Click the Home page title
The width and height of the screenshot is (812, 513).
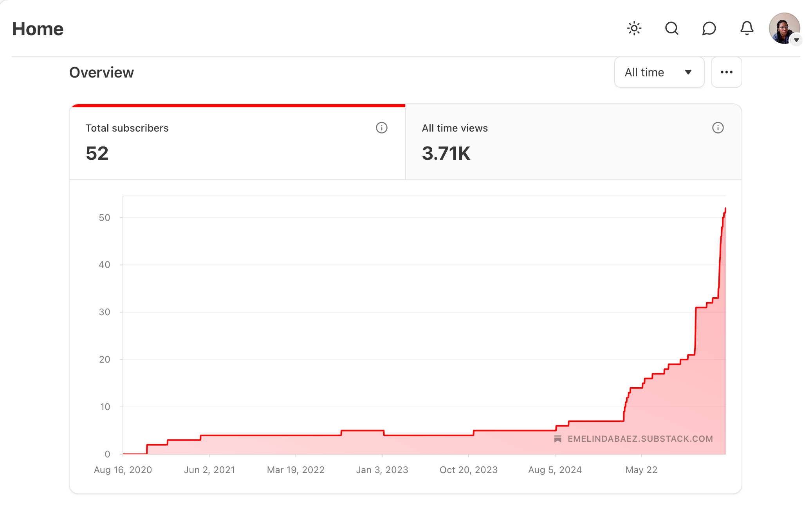click(38, 29)
